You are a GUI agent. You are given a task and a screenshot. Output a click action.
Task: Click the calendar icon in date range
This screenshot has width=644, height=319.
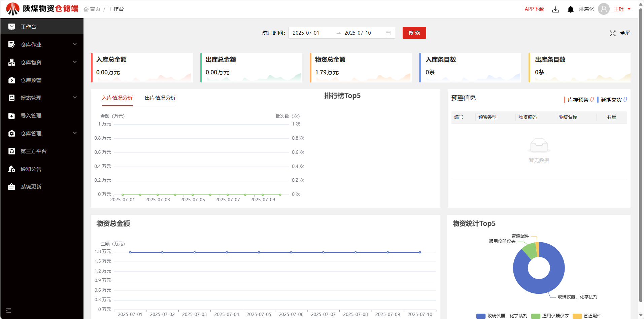pyautogui.click(x=388, y=33)
